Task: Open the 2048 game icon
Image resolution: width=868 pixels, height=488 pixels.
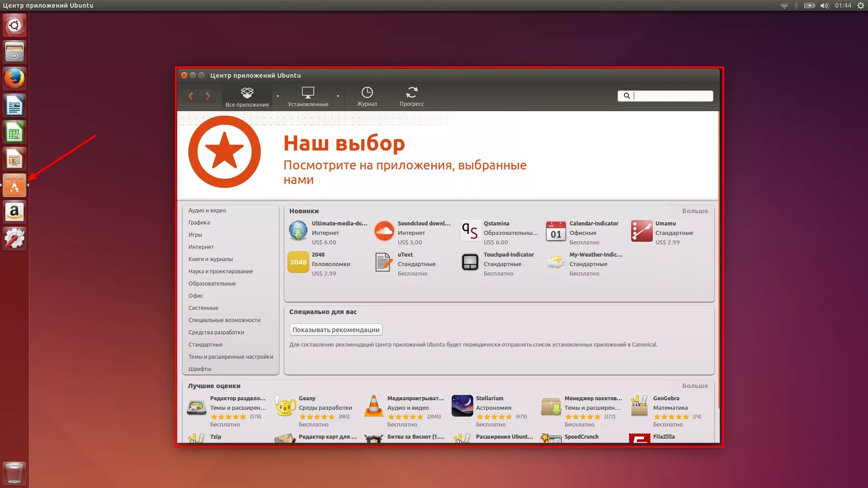Action: click(x=298, y=262)
